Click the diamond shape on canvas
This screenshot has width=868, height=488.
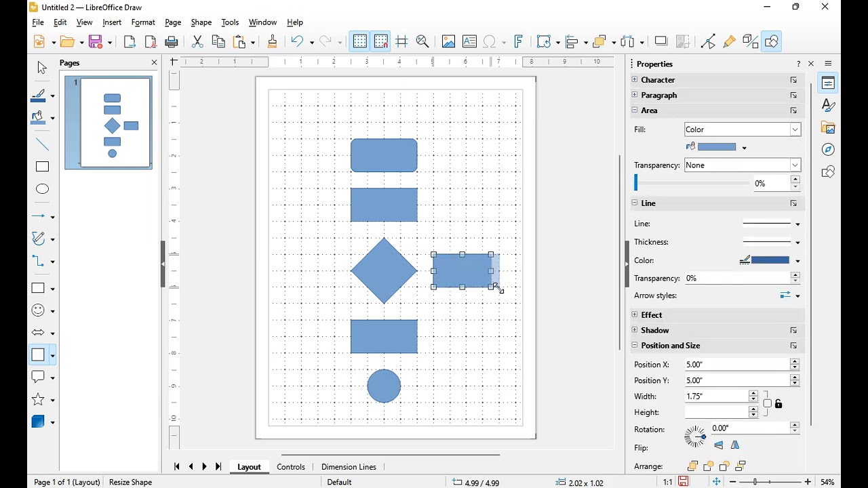click(384, 270)
